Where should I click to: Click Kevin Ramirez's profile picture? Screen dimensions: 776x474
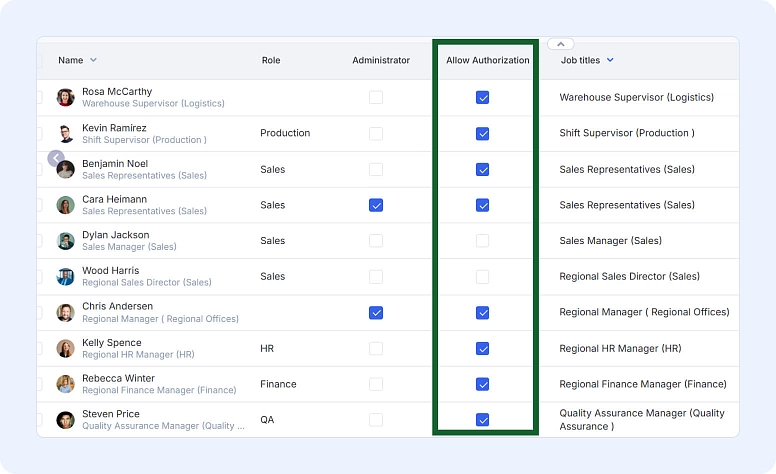(x=65, y=134)
